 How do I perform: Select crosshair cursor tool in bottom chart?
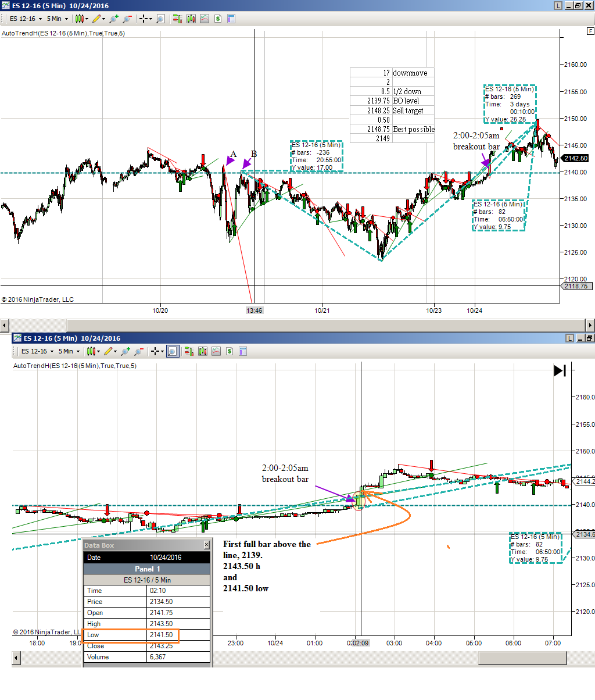(x=155, y=351)
